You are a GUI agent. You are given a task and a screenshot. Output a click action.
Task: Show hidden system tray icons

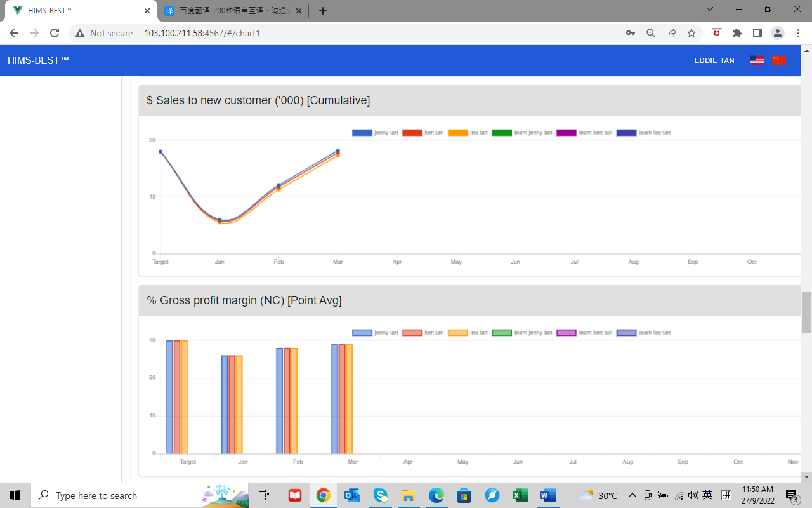tap(632, 495)
